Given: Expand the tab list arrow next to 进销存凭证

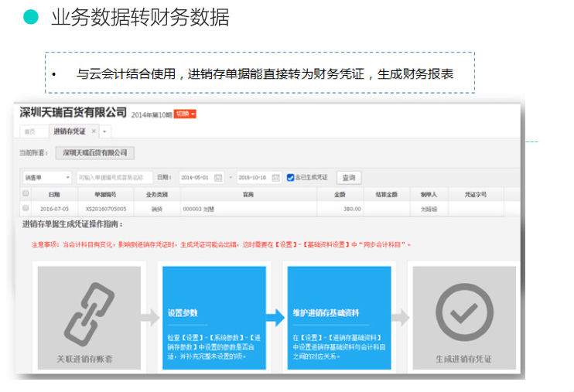Looking at the screenshot, I should (x=105, y=131).
